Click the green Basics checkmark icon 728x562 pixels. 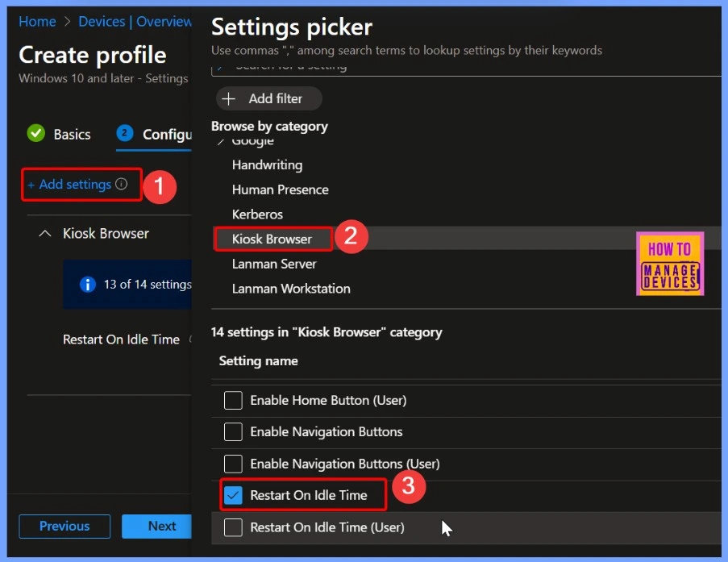35,134
